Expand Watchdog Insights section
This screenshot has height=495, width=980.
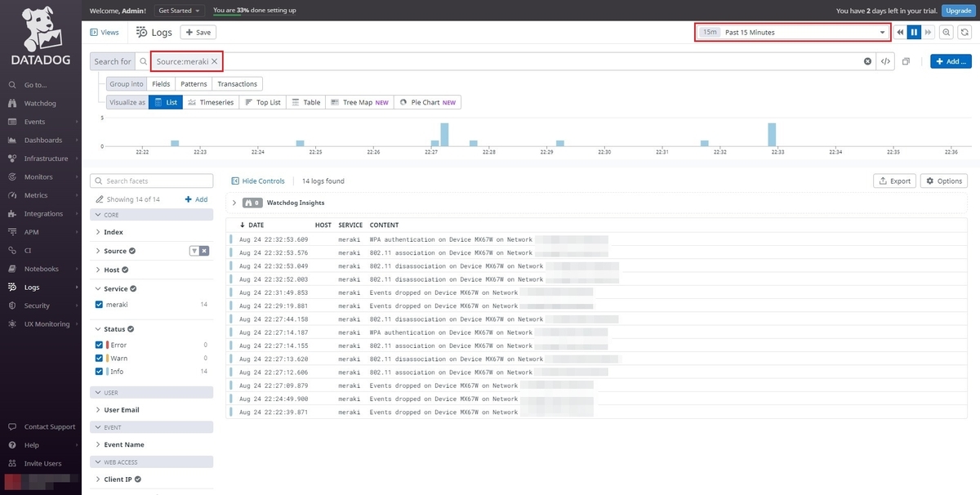point(234,203)
